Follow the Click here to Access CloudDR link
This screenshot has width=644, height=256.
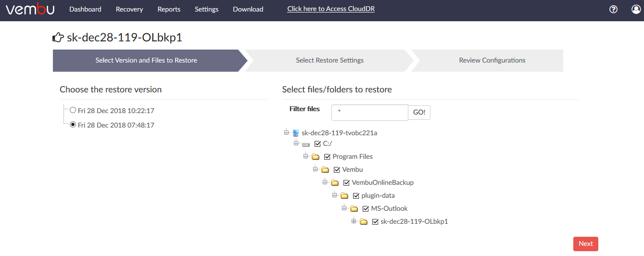pos(331,9)
